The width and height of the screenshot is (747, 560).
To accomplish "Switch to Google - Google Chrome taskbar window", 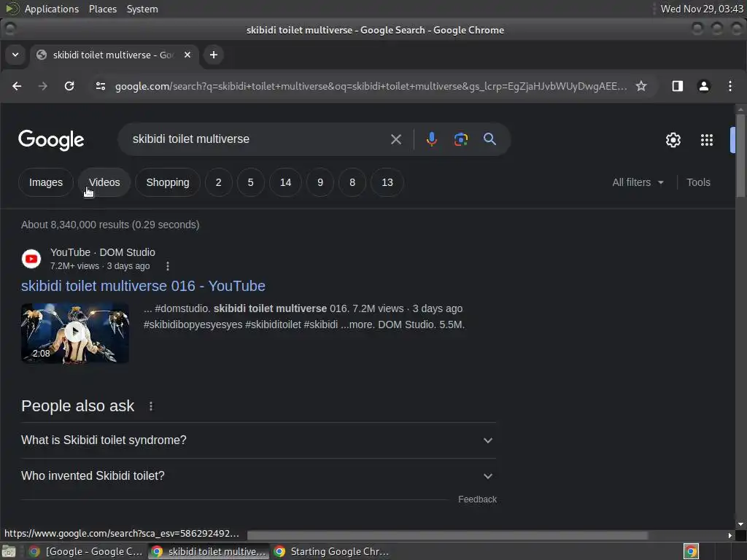I will pos(86,551).
